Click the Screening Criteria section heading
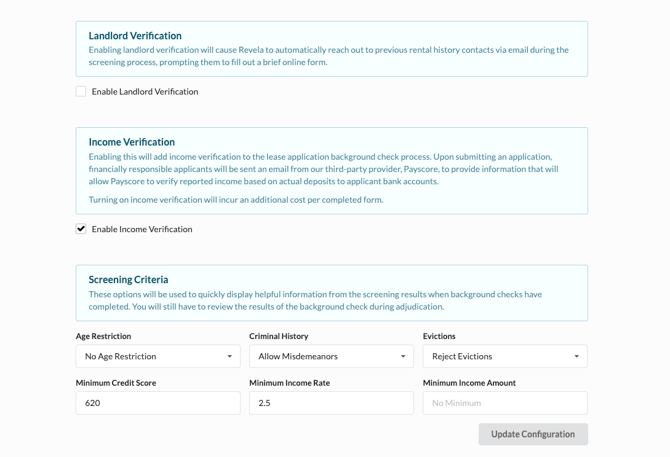Viewport: 670px width, 457px height. pyautogui.click(x=128, y=280)
